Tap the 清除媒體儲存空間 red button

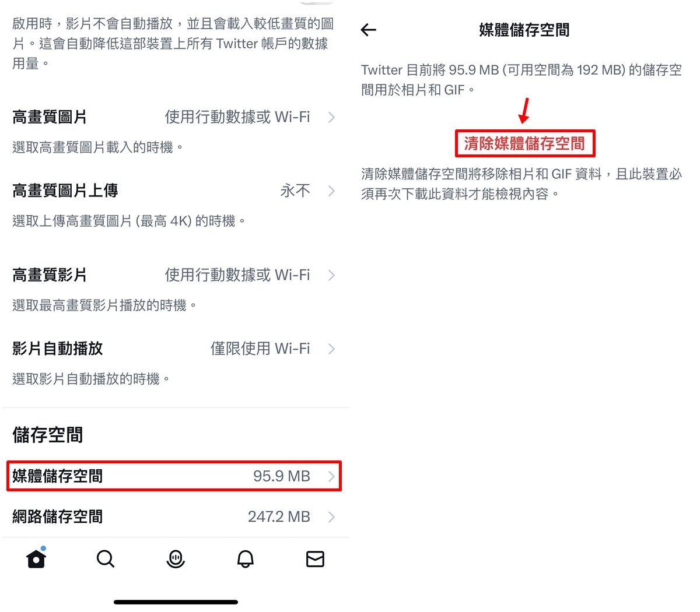click(525, 143)
